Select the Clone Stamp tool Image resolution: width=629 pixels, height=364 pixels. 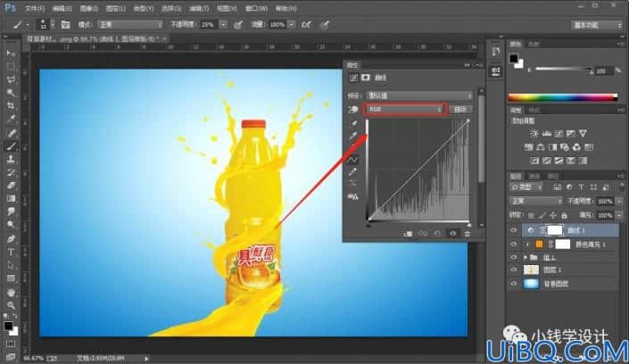(x=11, y=160)
